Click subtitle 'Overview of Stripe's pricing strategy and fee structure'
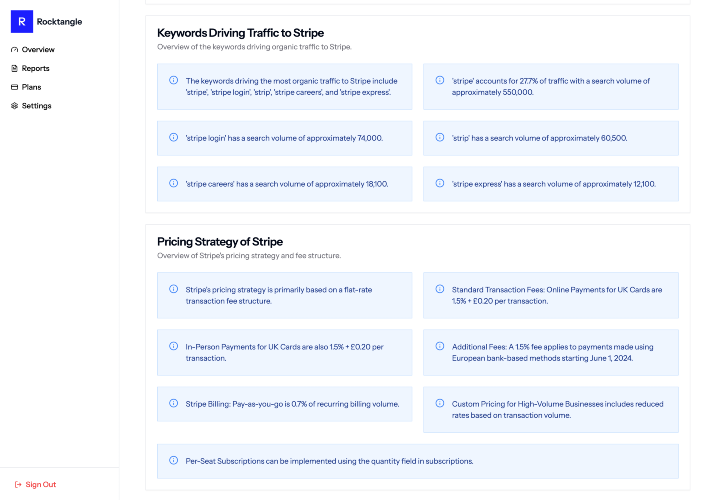The image size is (716, 500). tap(249, 256)
